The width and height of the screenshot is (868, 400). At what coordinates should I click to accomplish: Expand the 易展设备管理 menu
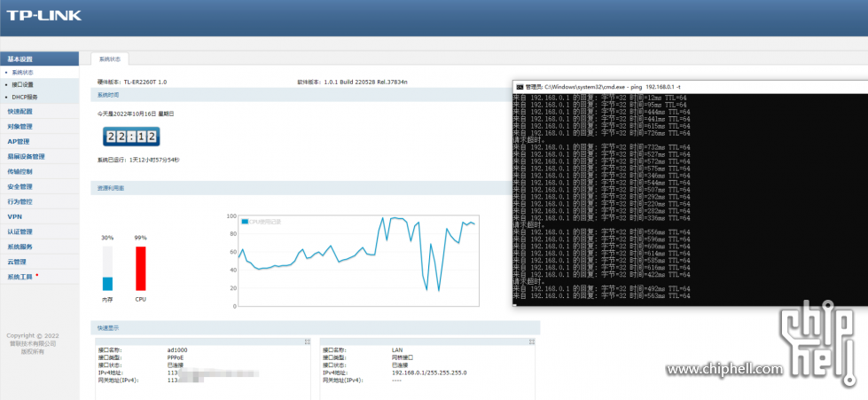pyautogui.click(x=39, y=156)
